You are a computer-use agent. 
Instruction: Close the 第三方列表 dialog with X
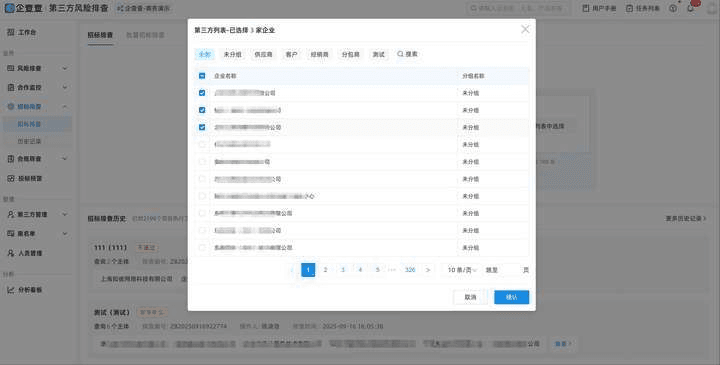pos(525,29)
